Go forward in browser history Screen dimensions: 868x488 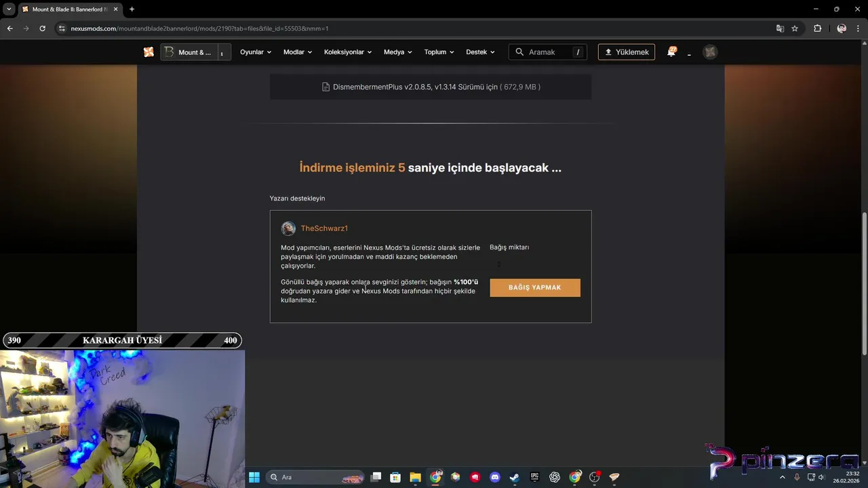click(x=26, y=28)
